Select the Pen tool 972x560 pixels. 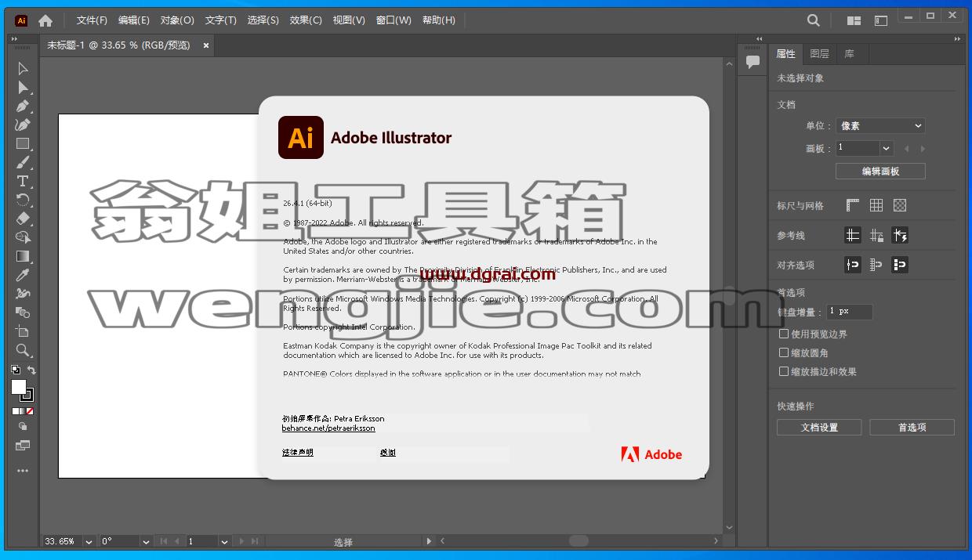point(23,107)
